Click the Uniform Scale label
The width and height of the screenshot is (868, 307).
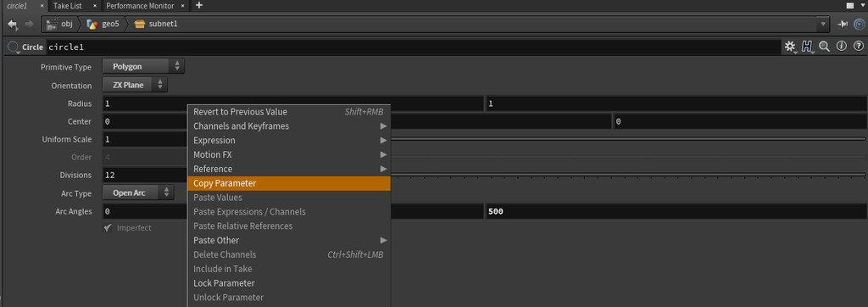pos(67,139)
